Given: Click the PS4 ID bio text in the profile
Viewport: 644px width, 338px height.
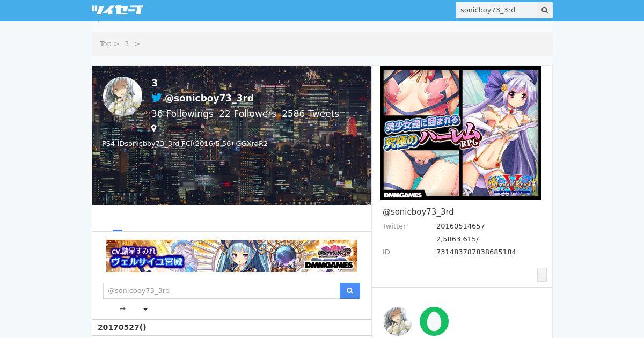Looking at the screenshot, I should pos(185,144).
